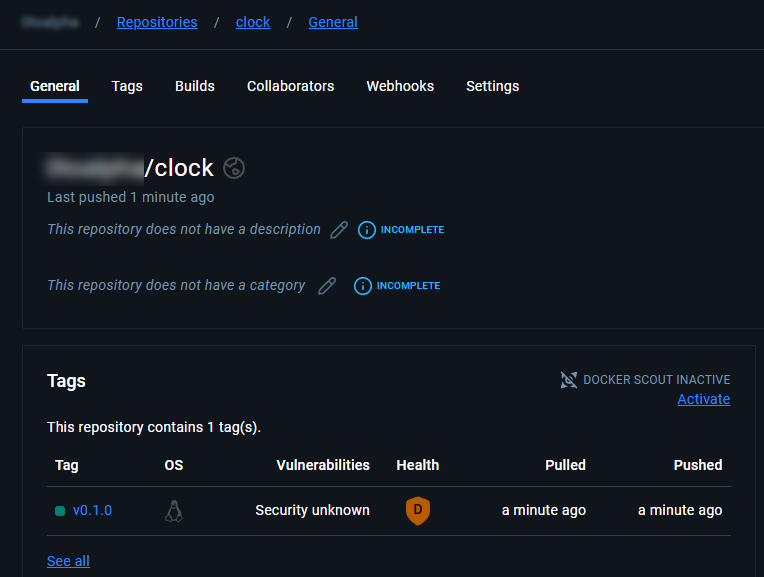
Task: Open the Repositories breadcrumb link
Action: [x=157, y=22]
